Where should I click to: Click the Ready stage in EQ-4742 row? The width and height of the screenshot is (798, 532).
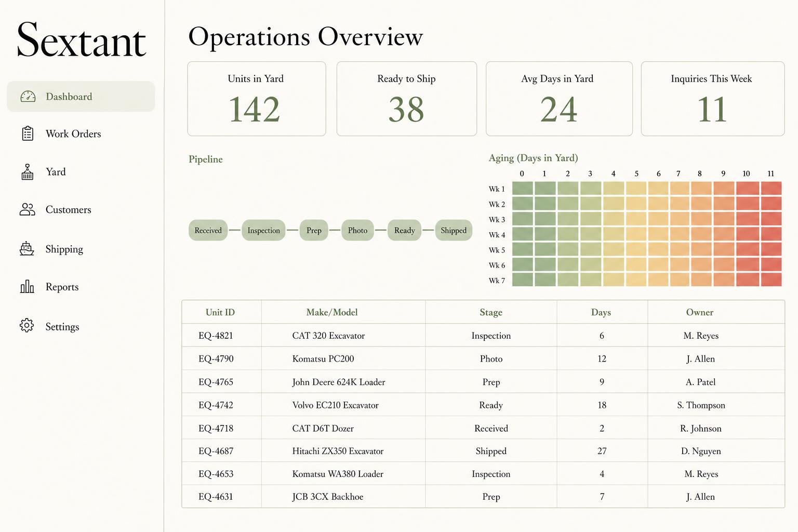(x=491, y=405)
